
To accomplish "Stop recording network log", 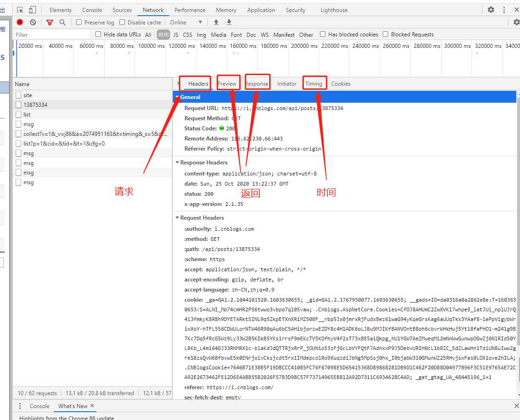I will 20,22.
